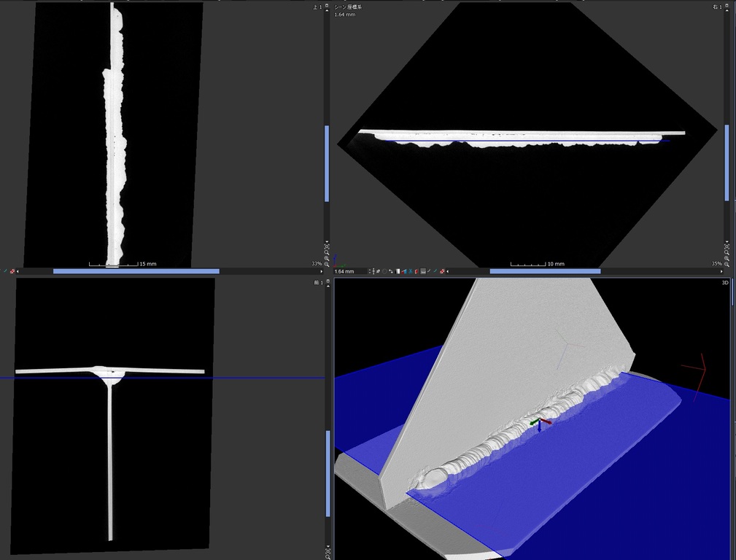
Task: Click the 1.64 mm slice position field
Action: [x=350, y=271]
